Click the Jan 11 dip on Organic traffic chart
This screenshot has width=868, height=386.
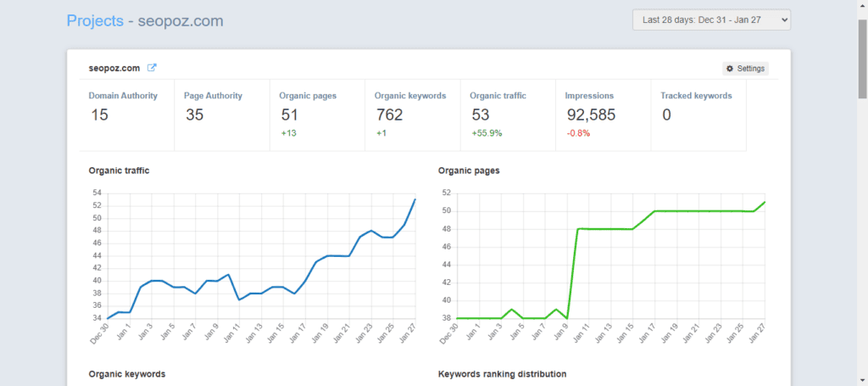pos(240,299)
